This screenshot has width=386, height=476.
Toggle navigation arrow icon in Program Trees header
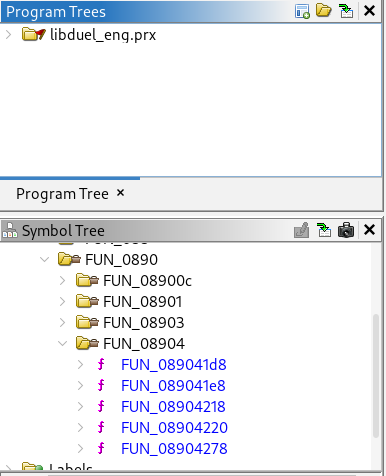346,11
